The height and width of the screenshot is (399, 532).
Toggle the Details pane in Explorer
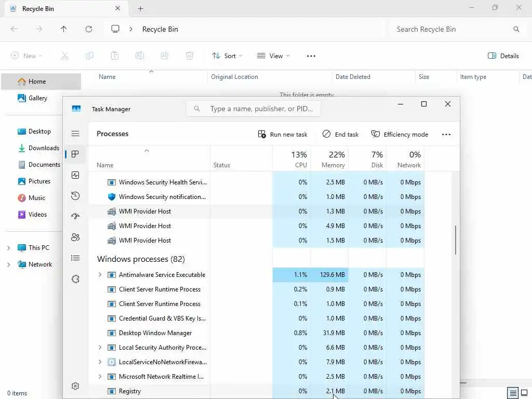click(503, 56)
